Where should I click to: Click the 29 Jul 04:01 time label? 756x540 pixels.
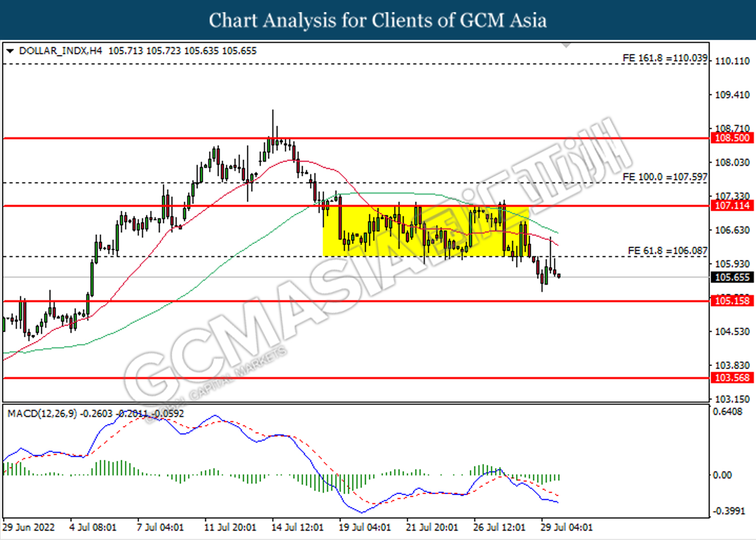[566, 527]
